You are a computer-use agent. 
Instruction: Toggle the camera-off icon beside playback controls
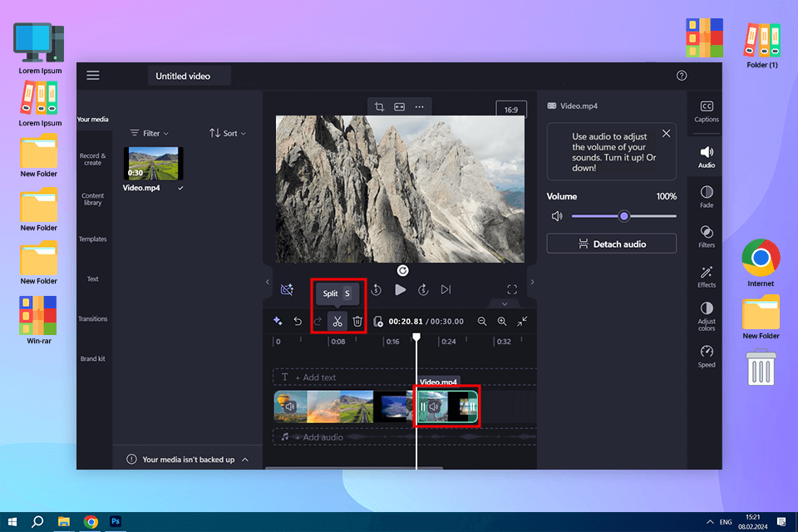point(287,289)
